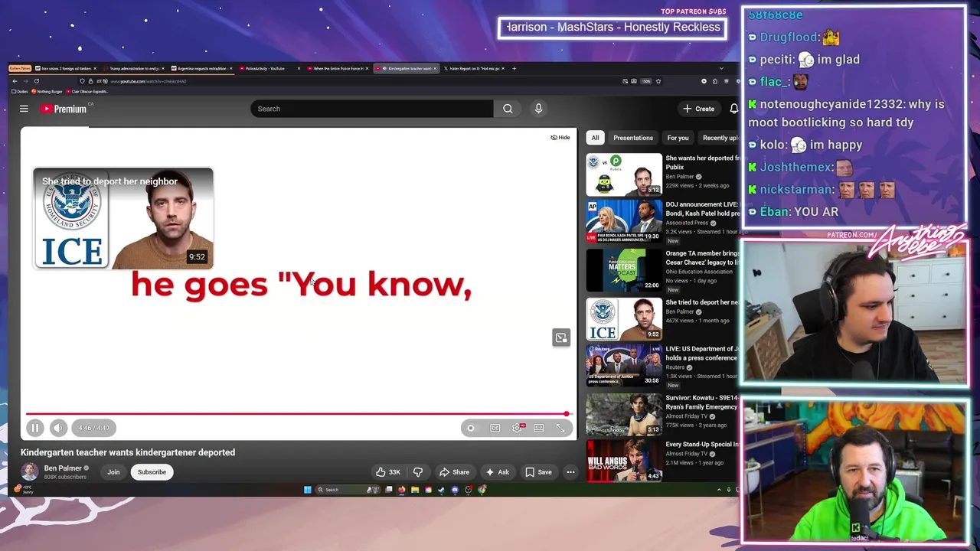The width and height of the screenshot is (980, 551).
Task: Open the Ben Palmer channel name link
Action: pyautogui.click(x=63, y=468)
